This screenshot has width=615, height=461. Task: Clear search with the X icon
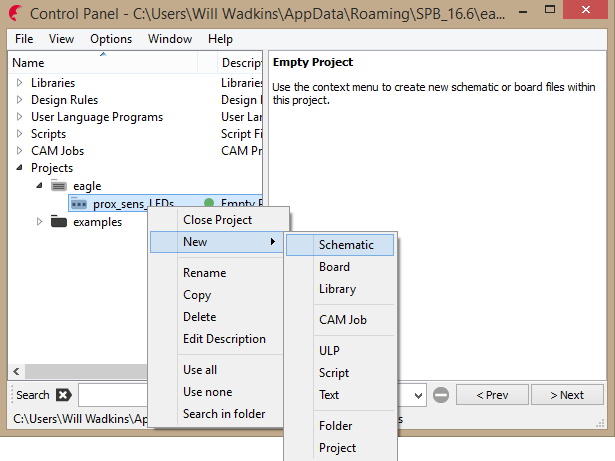click(64, 395)
